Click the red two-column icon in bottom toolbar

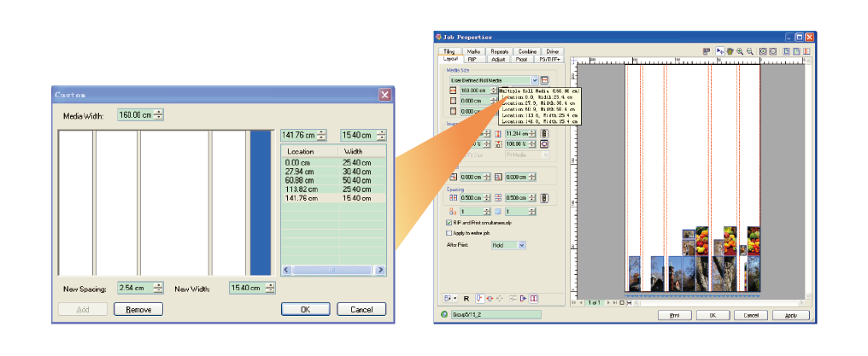534,299
